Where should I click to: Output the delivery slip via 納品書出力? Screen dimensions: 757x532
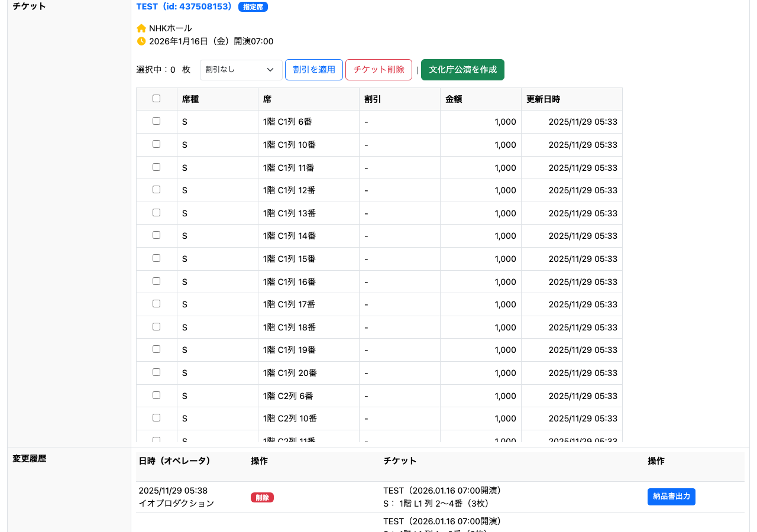tap(671, 497)
